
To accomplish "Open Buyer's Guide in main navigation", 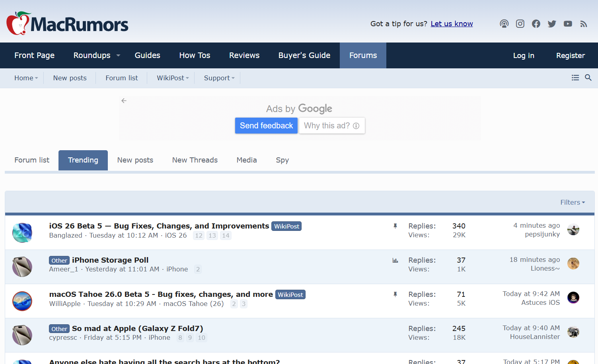I will (x=304, y=55).
